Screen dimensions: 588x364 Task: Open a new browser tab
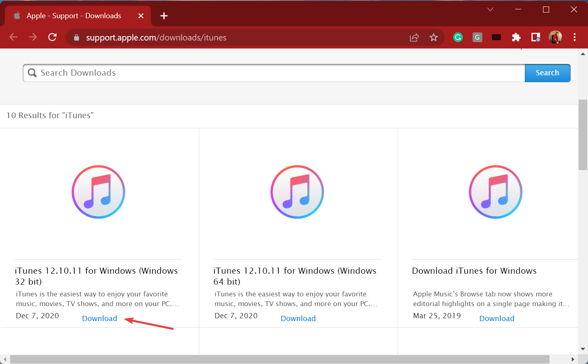pyautogui.click(x=164, y=15)
